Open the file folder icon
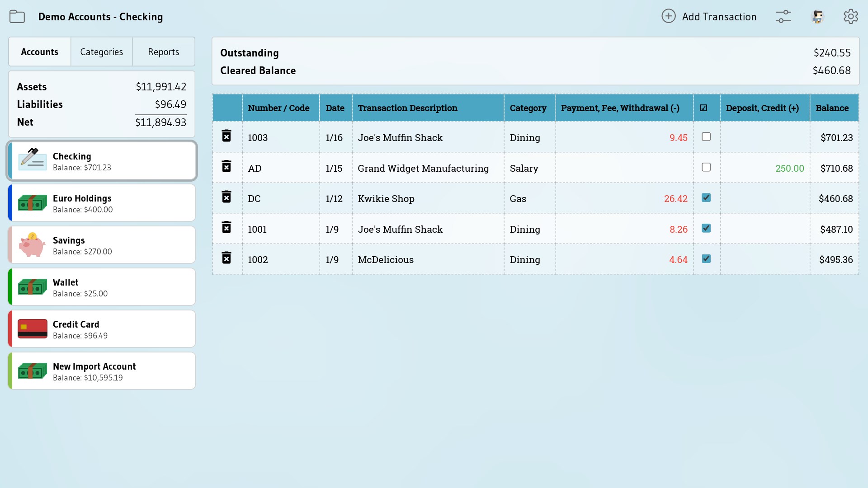The height and width of the screenshot is (488, 868). pyautogui.click(x=17, y=17)
